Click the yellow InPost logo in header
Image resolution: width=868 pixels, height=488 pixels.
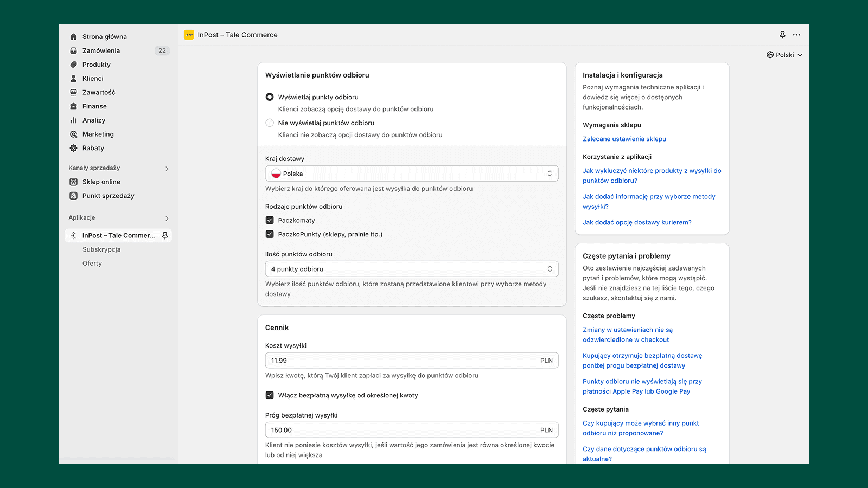click(189, 35)
